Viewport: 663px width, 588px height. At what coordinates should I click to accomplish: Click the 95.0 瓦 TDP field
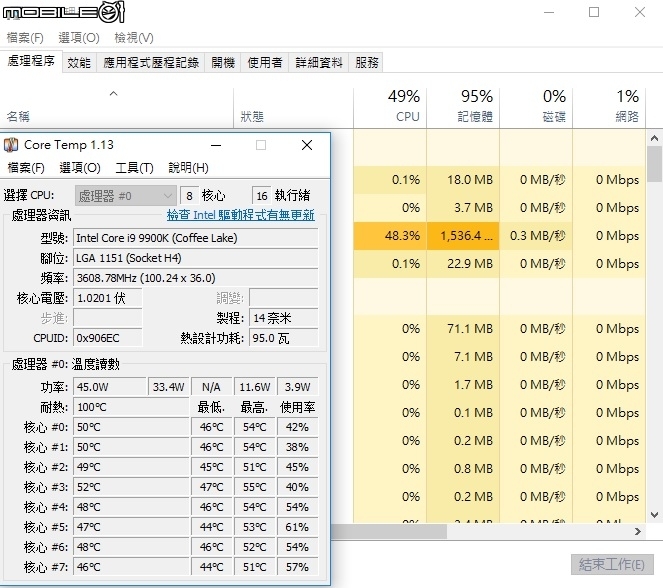(x=283, y=338)
